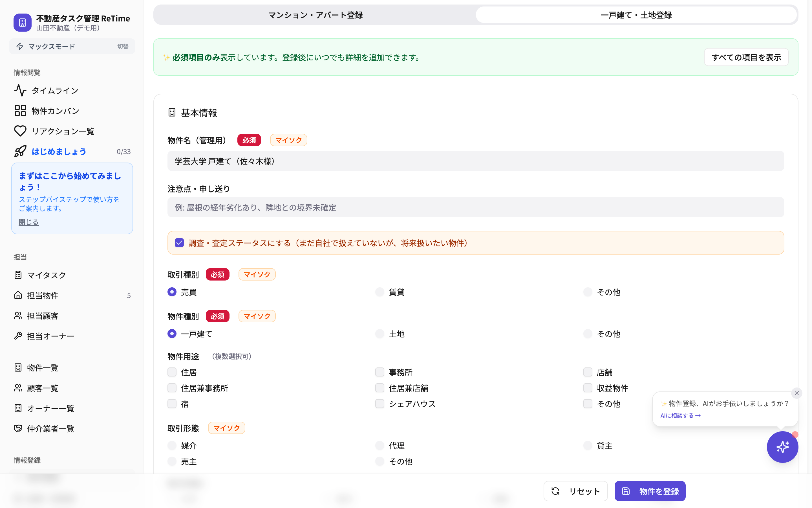Click the 物件を登録 save button
Image resolution: width=812 pixels, height=508 pixels.
pos(650,491)
